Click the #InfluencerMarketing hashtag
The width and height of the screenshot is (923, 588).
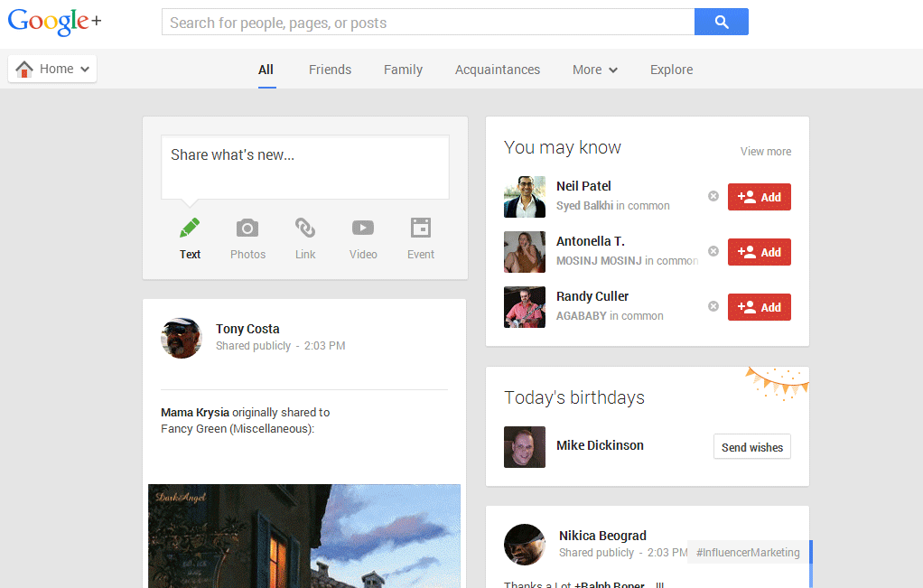(x=748, y=552)
